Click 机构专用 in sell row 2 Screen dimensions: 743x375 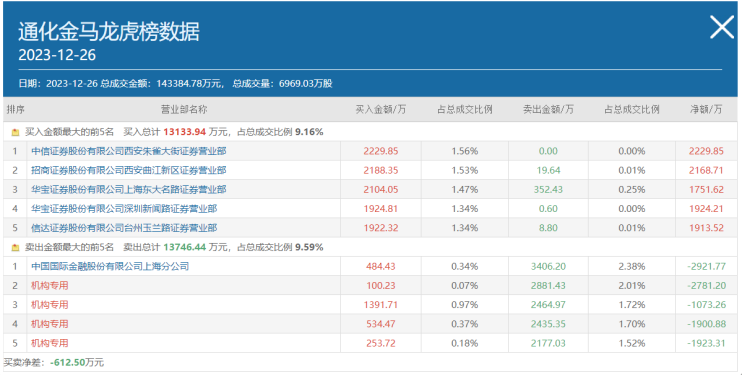(x=50, y=285)
